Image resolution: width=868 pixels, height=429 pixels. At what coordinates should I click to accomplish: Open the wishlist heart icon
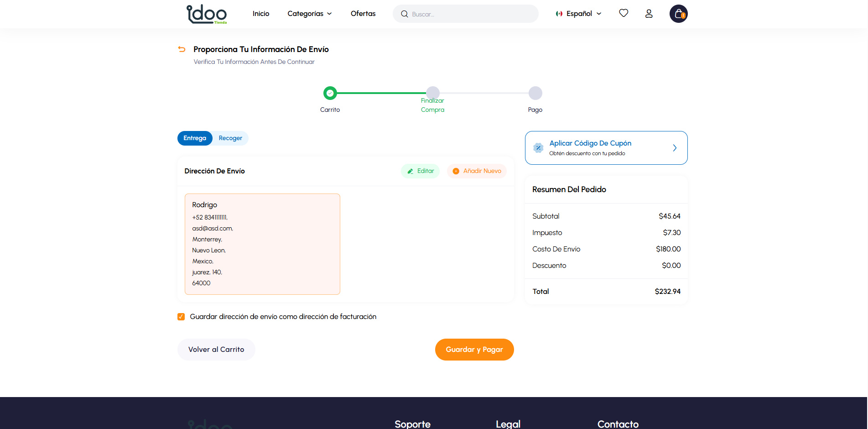point(624,13)
